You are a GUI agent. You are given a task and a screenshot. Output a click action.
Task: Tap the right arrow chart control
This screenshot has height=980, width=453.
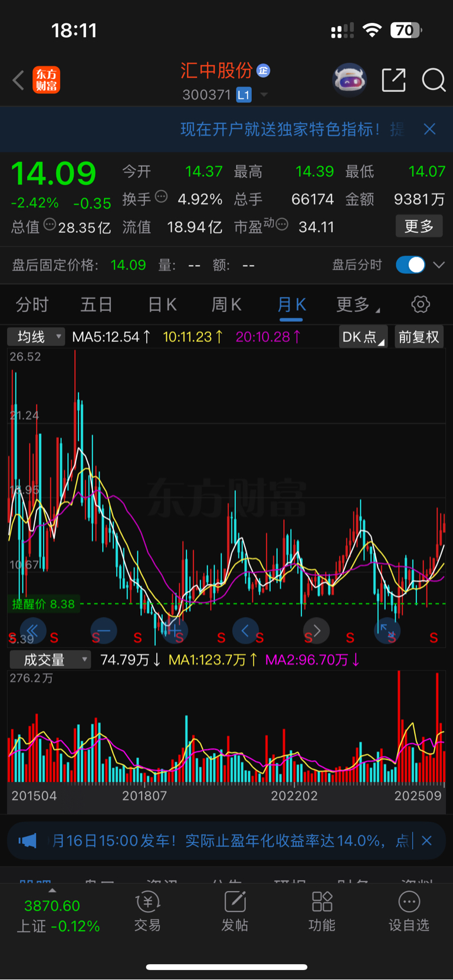pyautogui.click(x=316, y=631)
